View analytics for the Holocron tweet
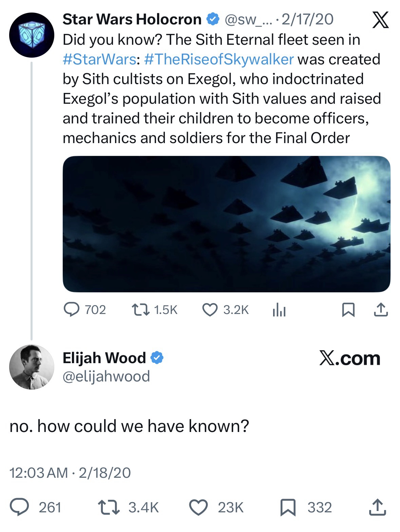 279,310
